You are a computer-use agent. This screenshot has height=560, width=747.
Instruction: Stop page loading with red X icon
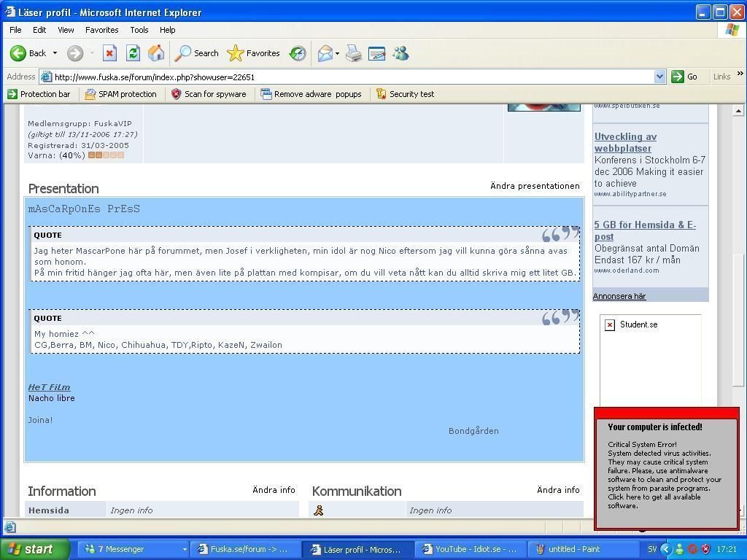coord(109,53)
